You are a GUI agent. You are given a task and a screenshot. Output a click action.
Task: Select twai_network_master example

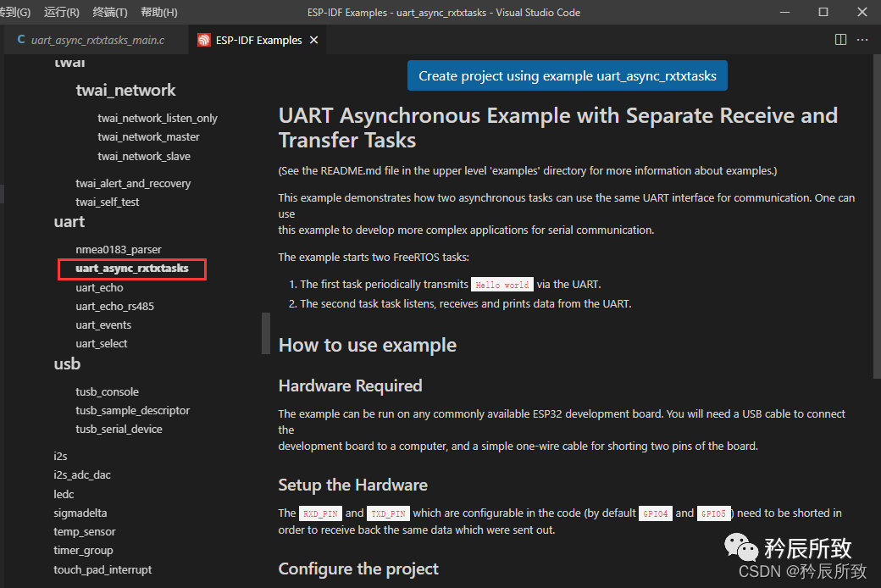click(x=148, y=137)
